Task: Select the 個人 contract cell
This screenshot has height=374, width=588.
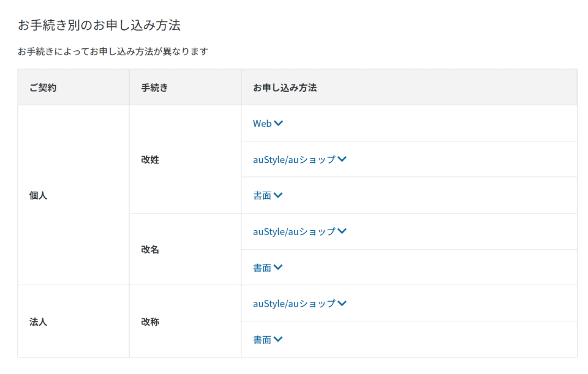Action: (x=73, y=195)
